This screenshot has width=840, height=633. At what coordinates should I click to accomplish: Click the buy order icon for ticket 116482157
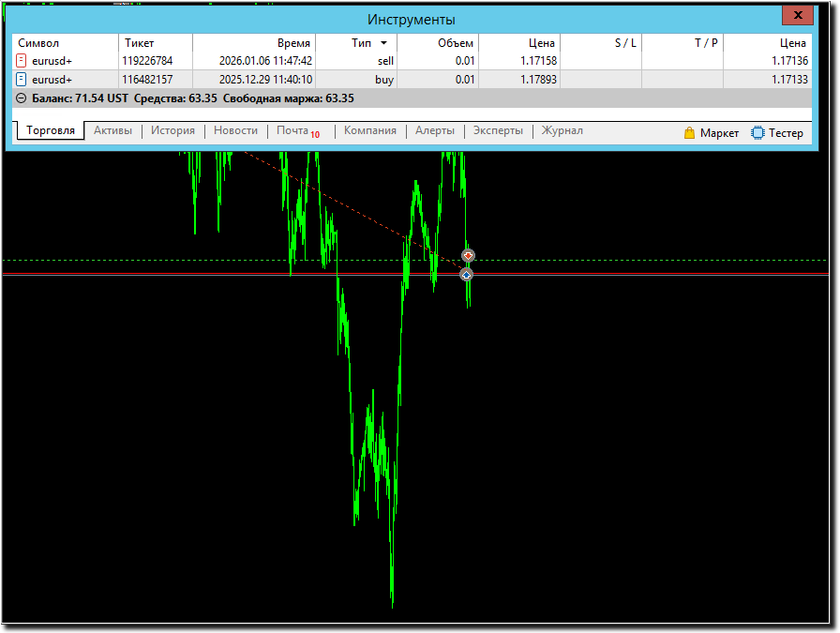pos(22,80)
